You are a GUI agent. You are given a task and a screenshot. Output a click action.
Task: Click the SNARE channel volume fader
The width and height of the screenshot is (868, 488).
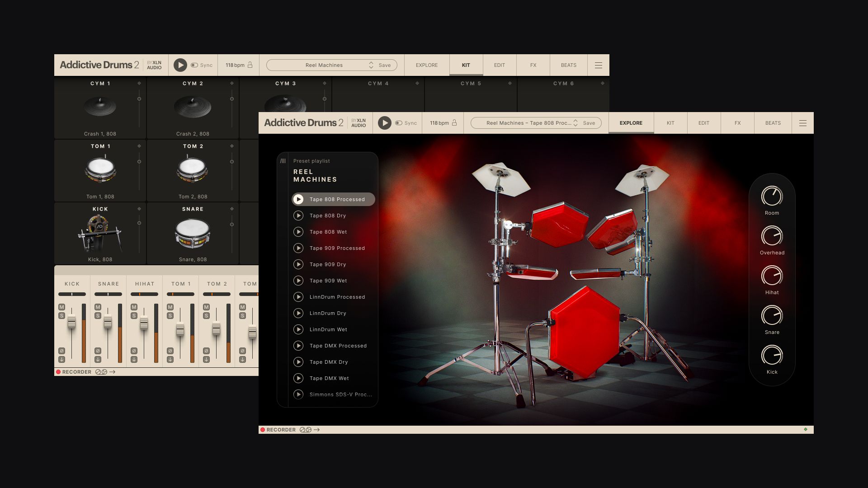108,322
